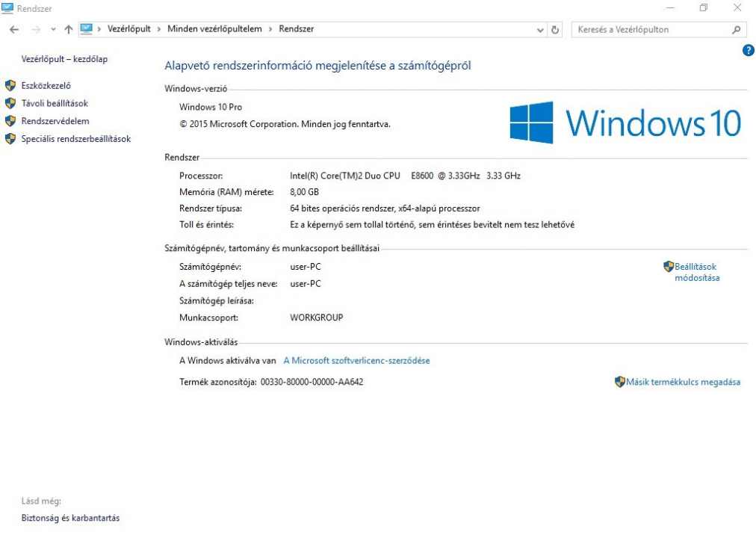Click product ID 00330-80000-00000-AA642
Image resolution: width=756 pixels, height=538 pixels.
[312, 382]
